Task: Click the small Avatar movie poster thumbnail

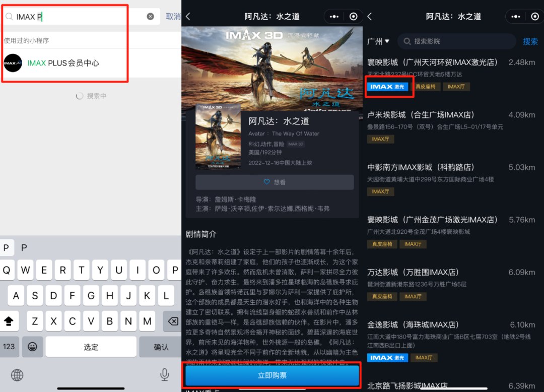Action: point(218,137)
